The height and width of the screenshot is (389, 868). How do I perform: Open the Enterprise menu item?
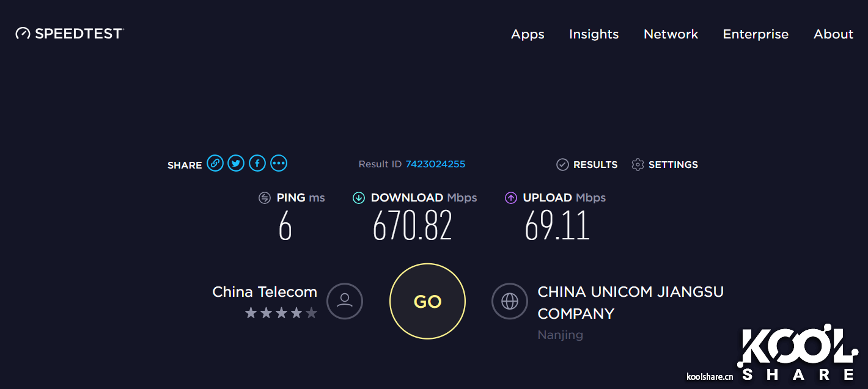(x=756, y=34)
